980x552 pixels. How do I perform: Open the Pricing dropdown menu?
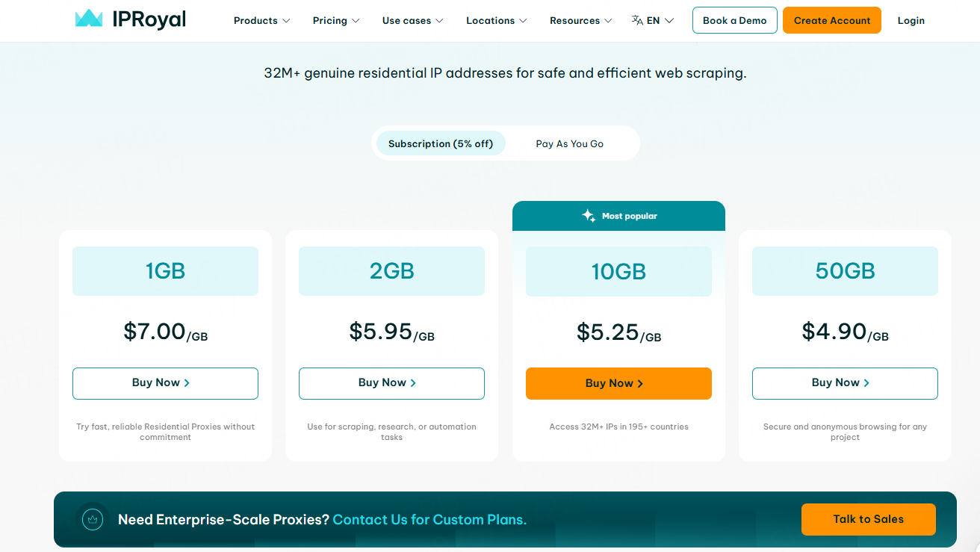336,21
